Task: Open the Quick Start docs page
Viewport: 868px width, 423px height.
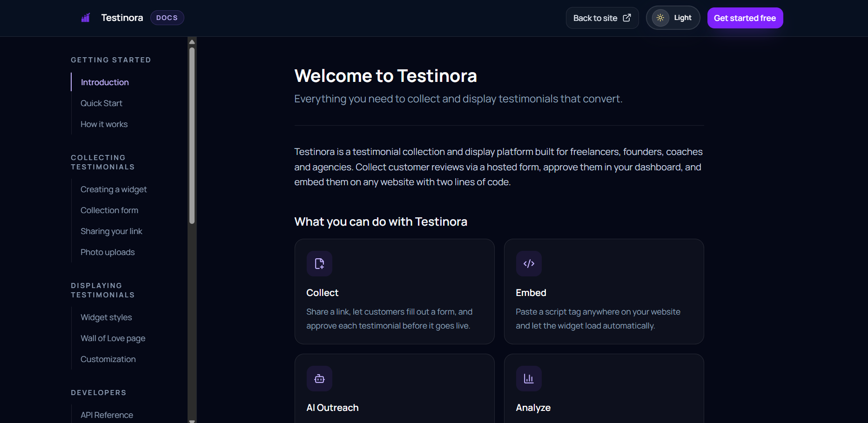Action: (x=101, y=103)
